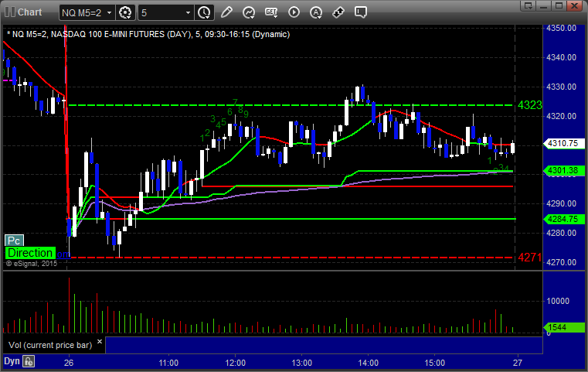The width and height of the screenshot is (588, 372).
Task: Click the 4290.00 price axis label
Action: click(562, 203)
